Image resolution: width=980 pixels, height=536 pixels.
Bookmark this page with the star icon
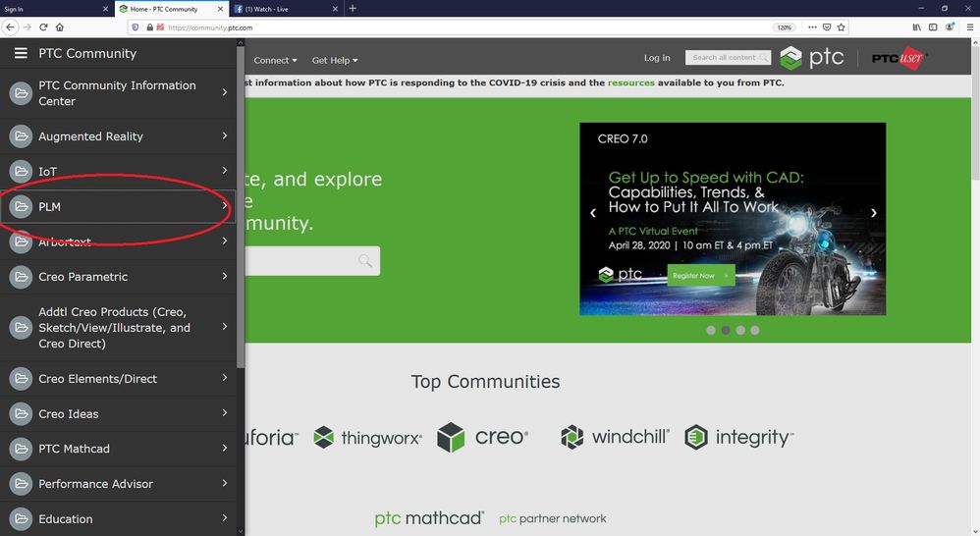pyautogui.click(x=842, y=27)
